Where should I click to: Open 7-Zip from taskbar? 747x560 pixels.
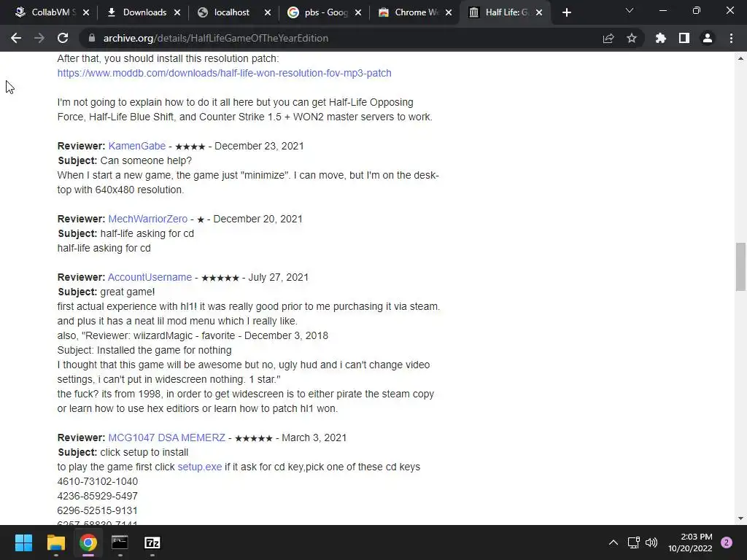[152, 542]
